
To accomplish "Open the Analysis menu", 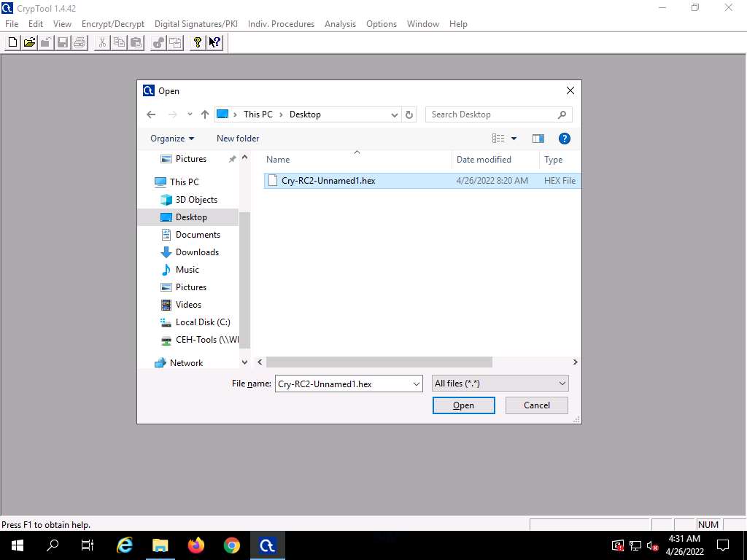I will pos(340,24).
